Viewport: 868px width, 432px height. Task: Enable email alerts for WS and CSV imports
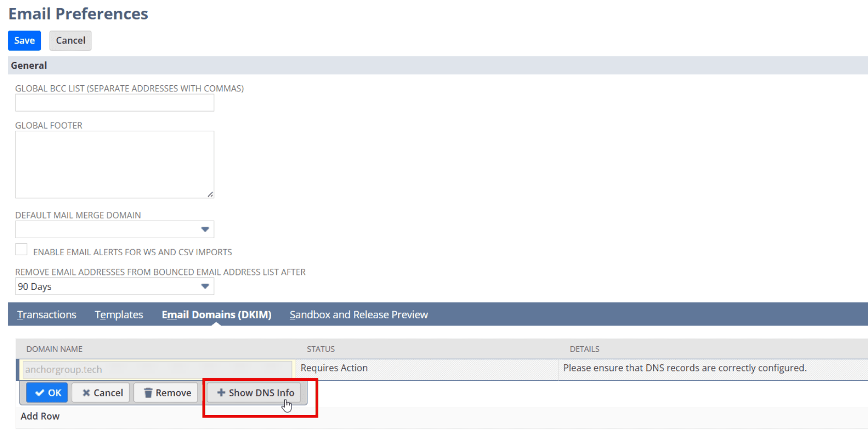click(21, 250)
